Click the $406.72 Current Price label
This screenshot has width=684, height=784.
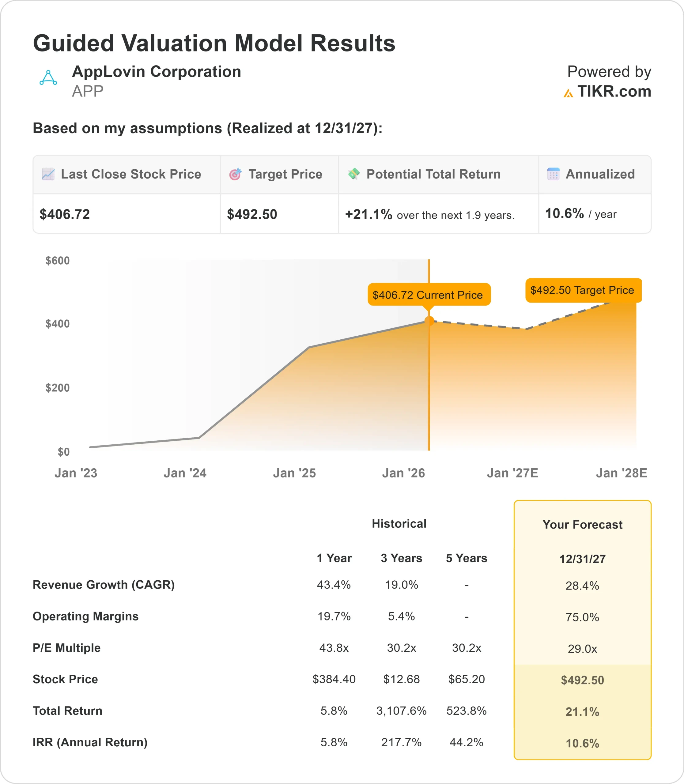429,295
